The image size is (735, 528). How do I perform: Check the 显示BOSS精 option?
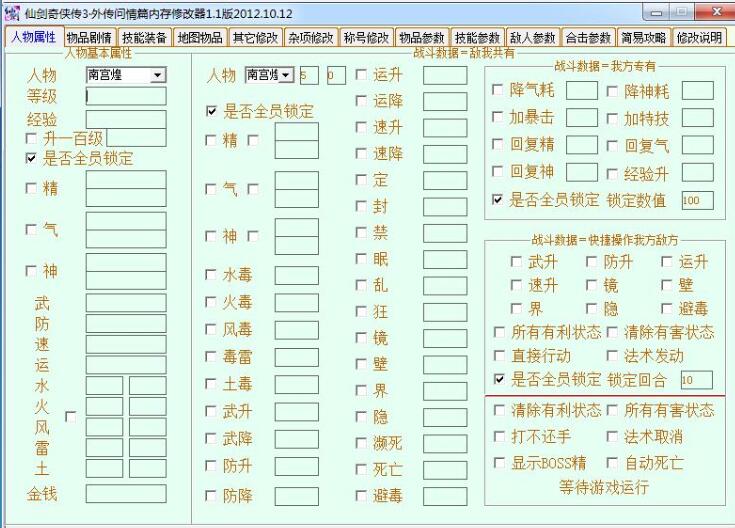[x=500, y=463]
